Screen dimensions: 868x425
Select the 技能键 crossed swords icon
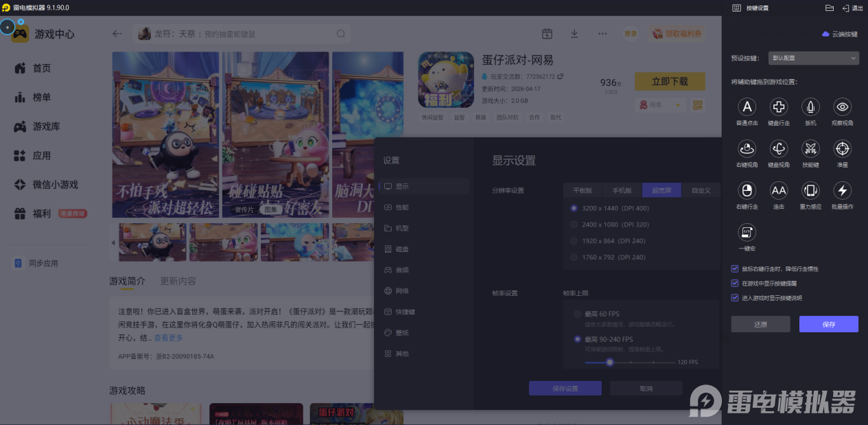810,148
